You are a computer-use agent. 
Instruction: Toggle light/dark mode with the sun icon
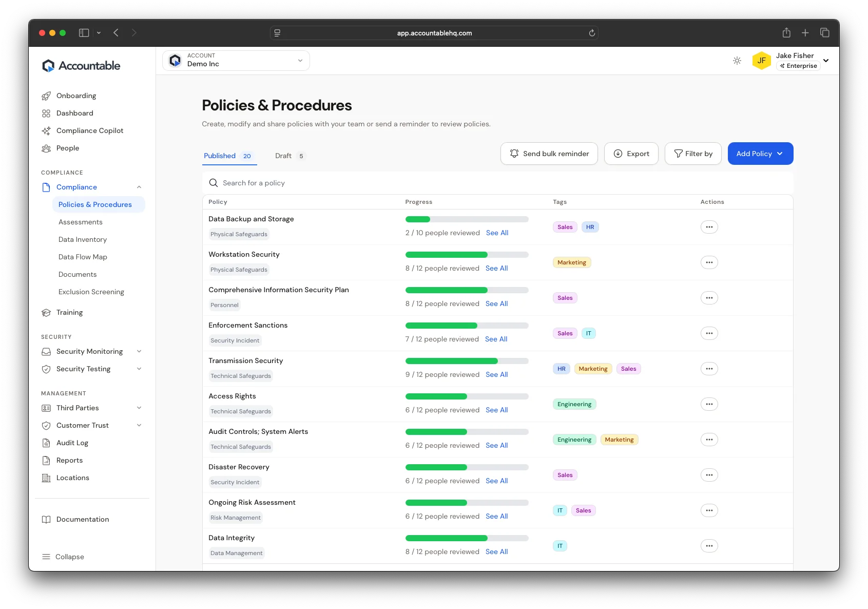coord(737,60)
